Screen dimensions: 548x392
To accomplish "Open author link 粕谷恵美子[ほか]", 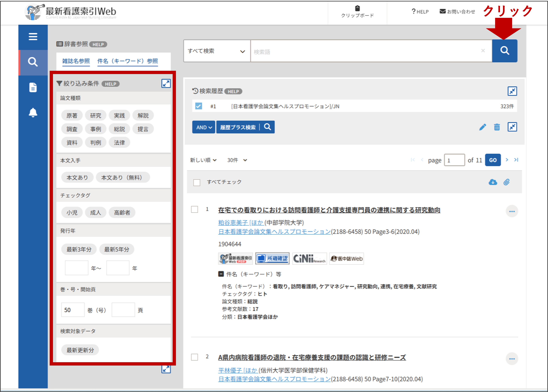I will pos(241,223).
